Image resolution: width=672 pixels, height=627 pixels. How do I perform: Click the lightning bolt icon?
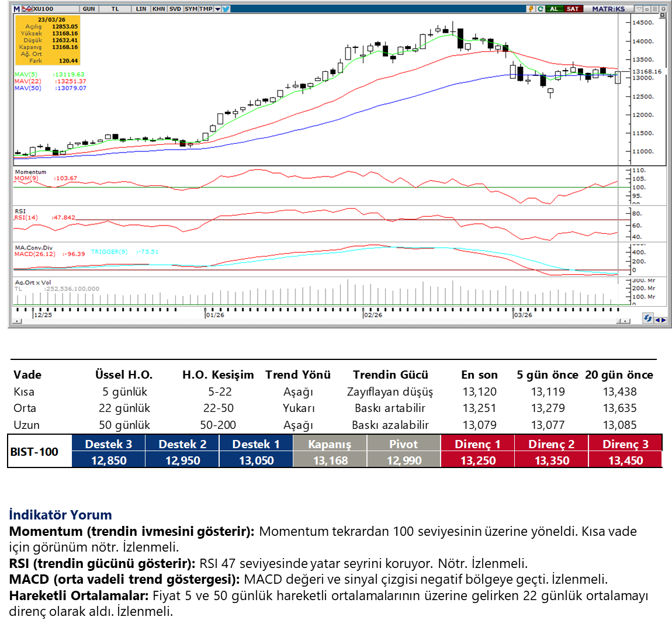pos(531,9)
